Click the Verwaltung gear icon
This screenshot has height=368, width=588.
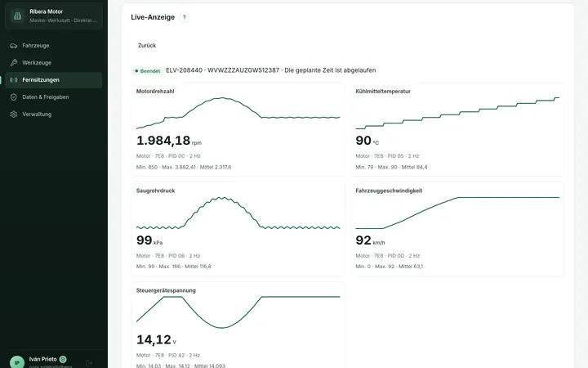14,114
